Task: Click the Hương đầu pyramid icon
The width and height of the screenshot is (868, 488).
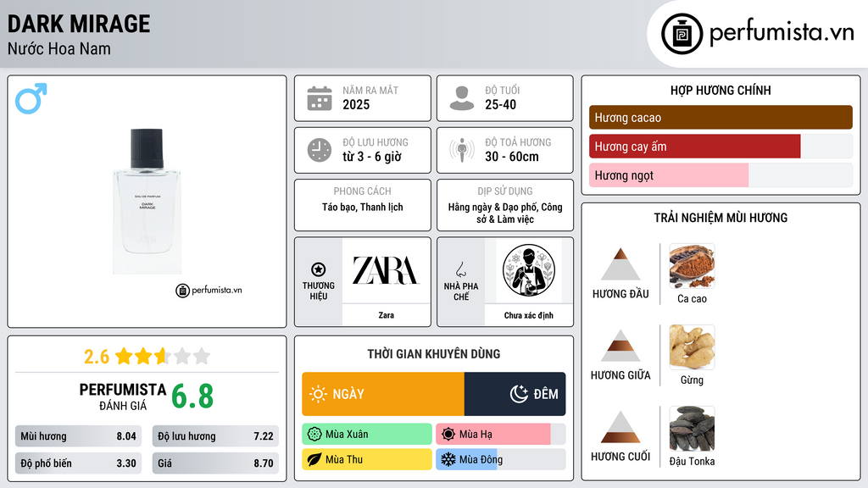Action: click(620, 264)
